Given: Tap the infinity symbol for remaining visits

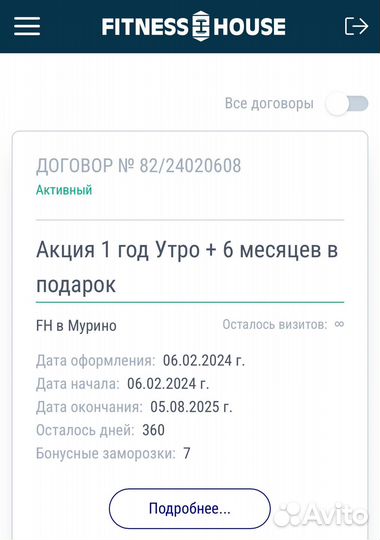Looking at the screenshot, I should pyautogui.click(x=339, y=324).
